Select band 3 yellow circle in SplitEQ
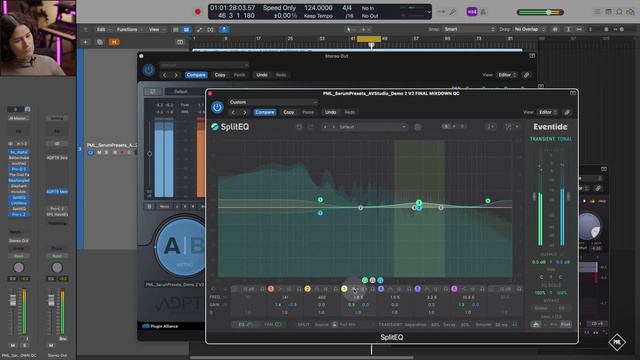Screen dimensions: 640x360 point(344,289)
